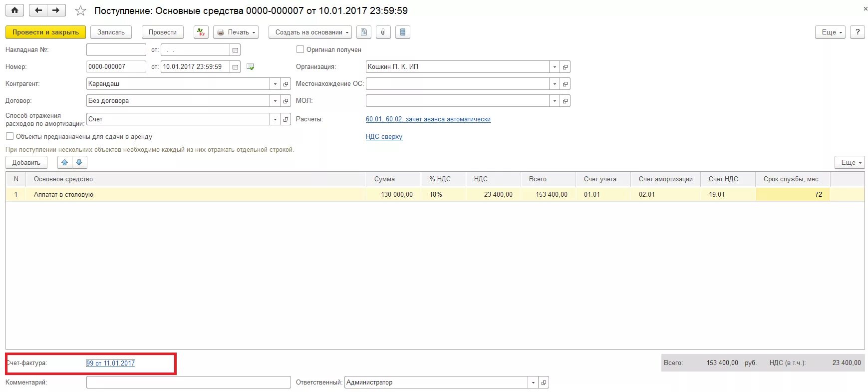This screenshot has width=868, height=392.
Task: Click document number field 0000-000007
Action: click(116, 67)
